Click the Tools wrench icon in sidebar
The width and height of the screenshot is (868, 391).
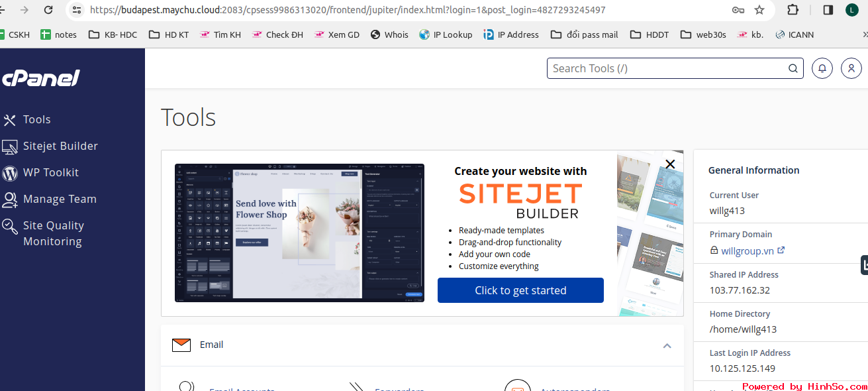point(9,120)
